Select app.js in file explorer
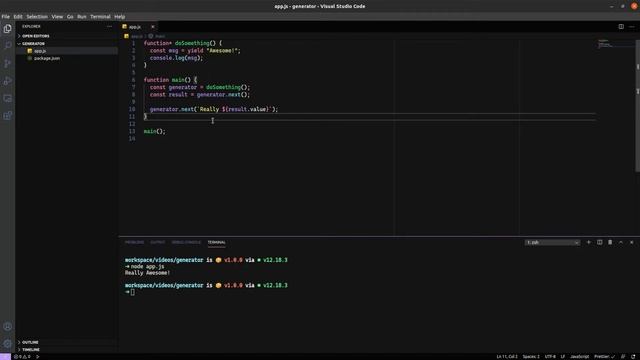Image resolution: width=640 pixels, height=360 pixels. coord(67,51)
